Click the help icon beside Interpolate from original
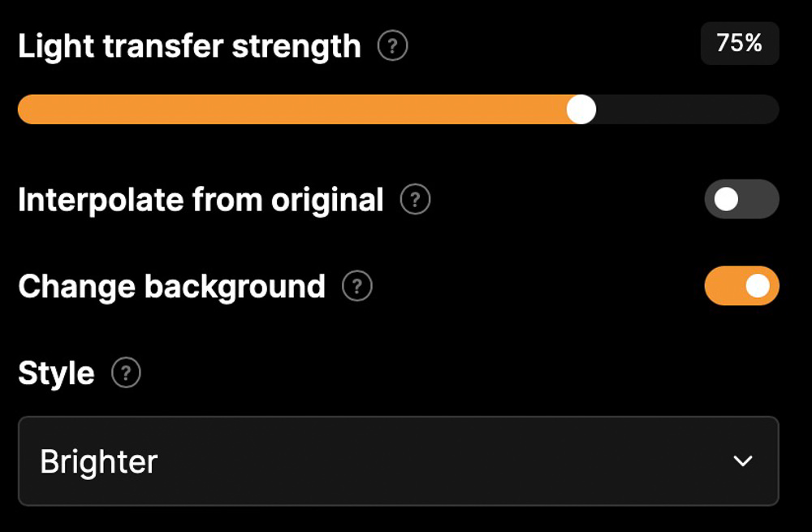812x532 pixels. [x=415, y=200]
